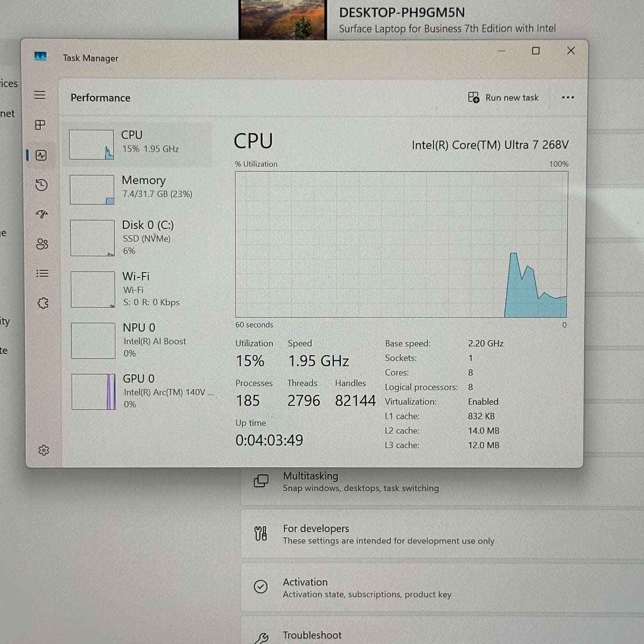Click the CPU utilization graph area

tap(401, 245)
